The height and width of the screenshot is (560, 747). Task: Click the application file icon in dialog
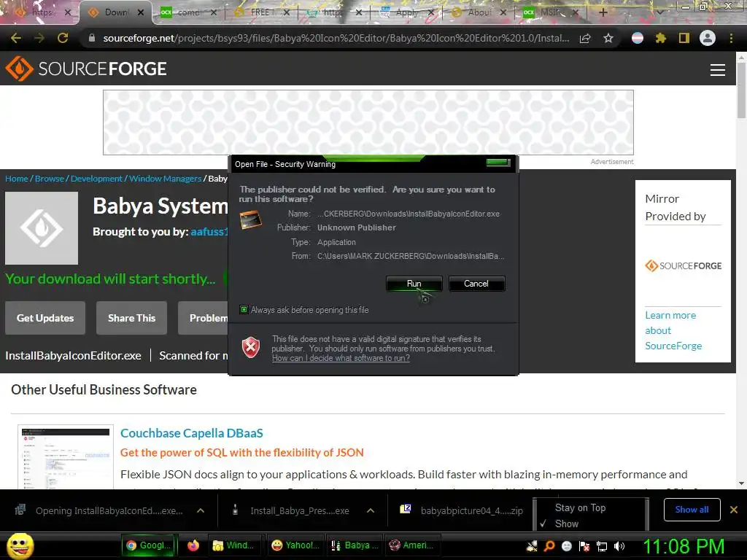pyautogui.click(x=251, y=220)
